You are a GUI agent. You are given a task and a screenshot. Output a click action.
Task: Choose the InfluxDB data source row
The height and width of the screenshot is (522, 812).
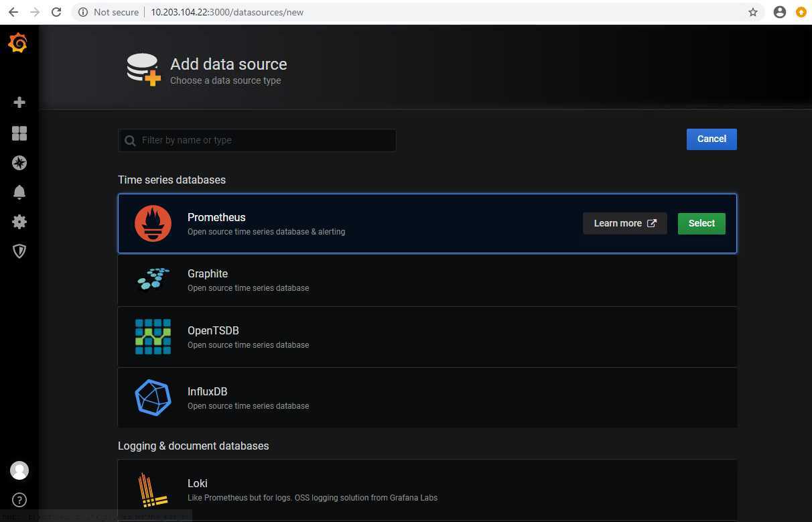click(427, 397)
